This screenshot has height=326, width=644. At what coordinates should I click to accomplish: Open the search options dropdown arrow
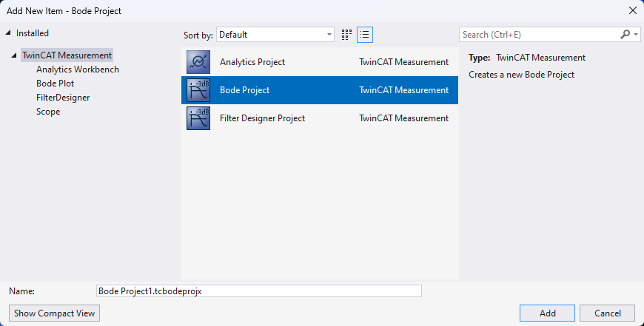(636, 35)
